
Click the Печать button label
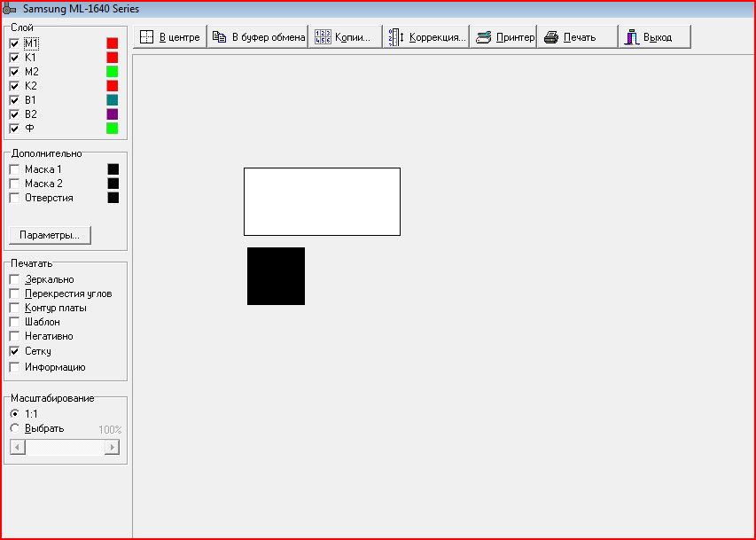(580, 37)
